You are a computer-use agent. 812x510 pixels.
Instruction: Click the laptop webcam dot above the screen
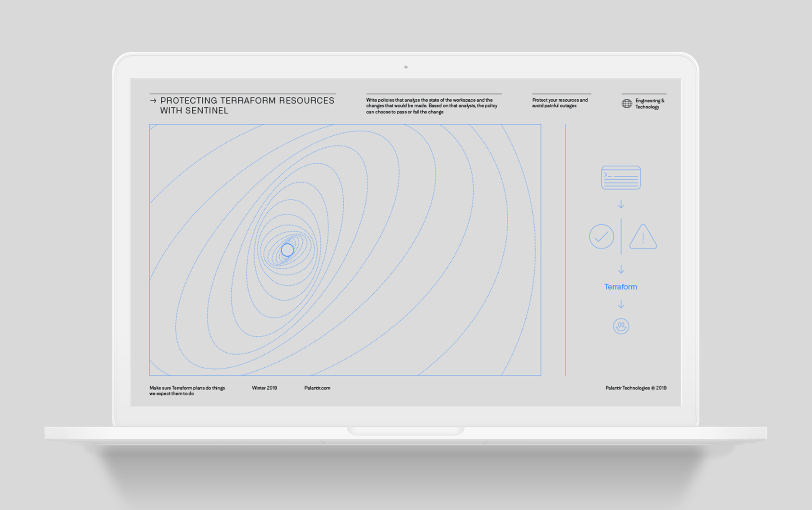406,67
